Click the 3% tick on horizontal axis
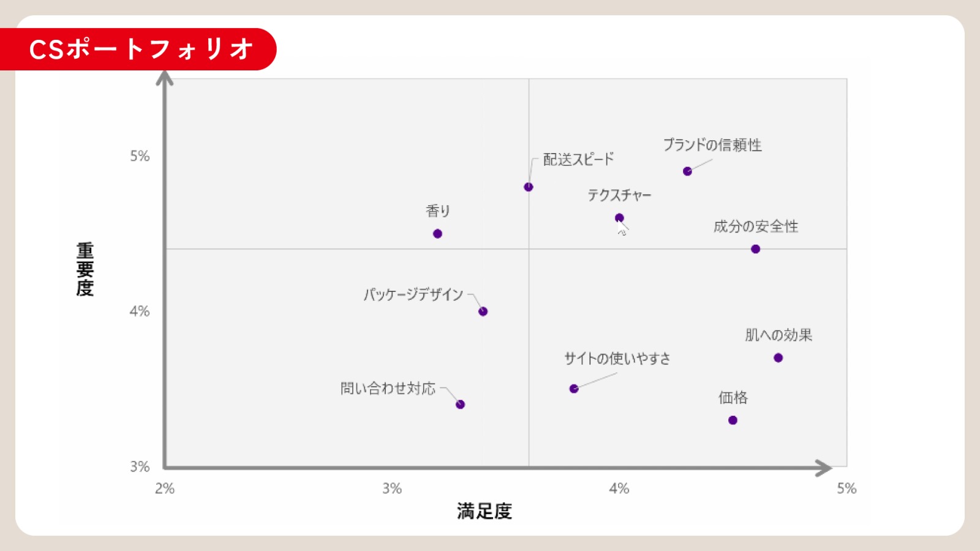 [392, 489]
